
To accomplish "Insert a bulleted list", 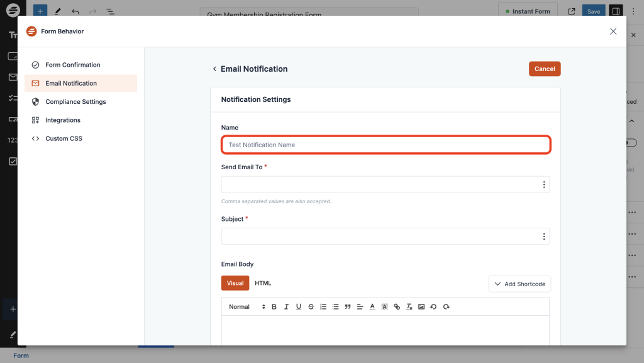I will (x=335, y=307).
